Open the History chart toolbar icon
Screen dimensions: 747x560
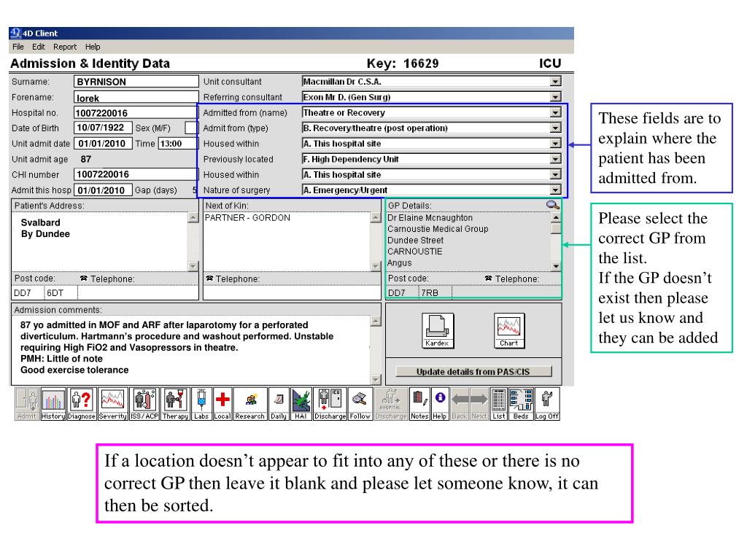(x=53, y=404)
